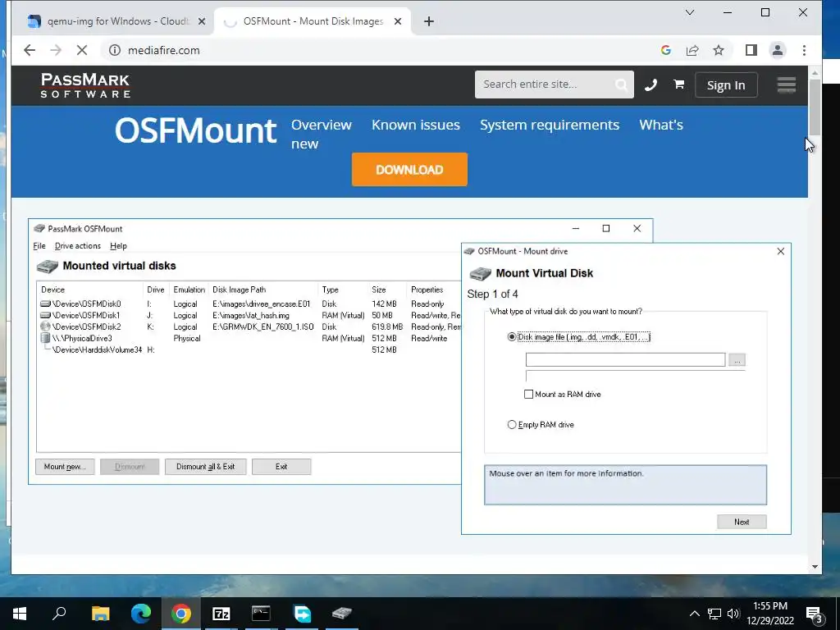Image resolution: width=840 pixels, height=630 pixels.
Task: Open File menu in OSFMount screenshot
Action: (x=39, y=246)
